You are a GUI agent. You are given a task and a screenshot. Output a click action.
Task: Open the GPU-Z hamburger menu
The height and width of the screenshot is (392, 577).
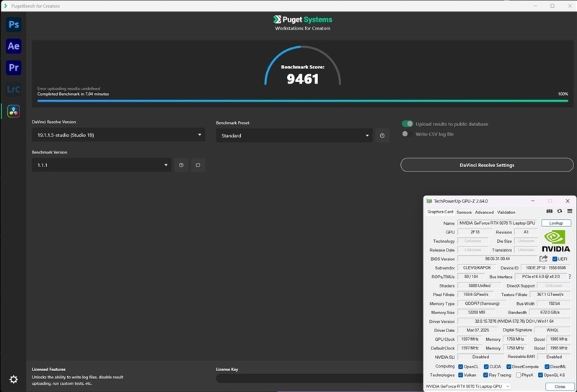(x=570, y=211)
